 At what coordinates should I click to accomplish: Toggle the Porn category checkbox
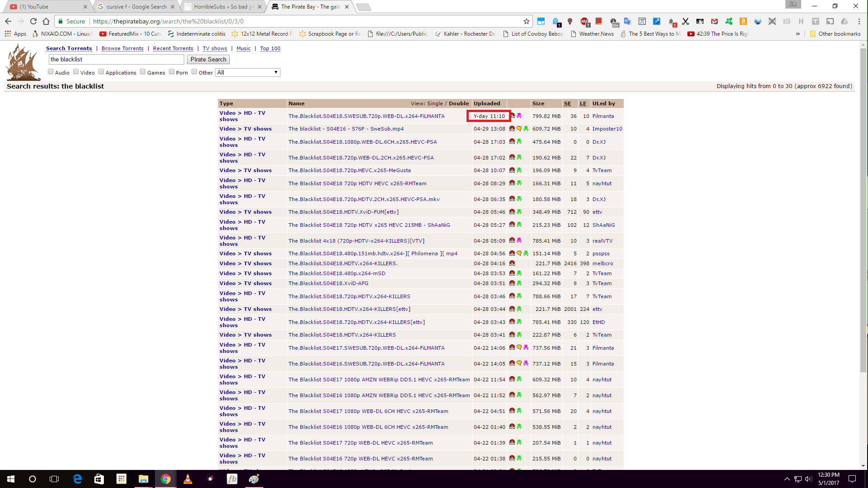click(172, 72)
